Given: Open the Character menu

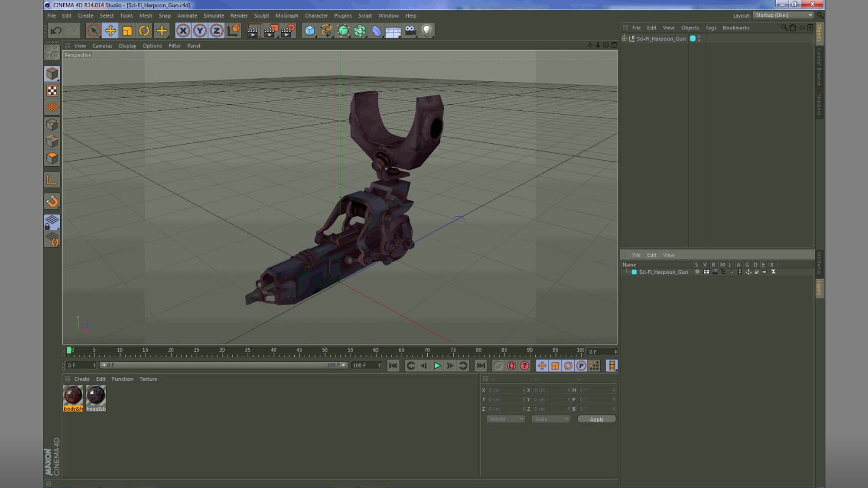Looking at the screenshot, I should tap(316, 15).
